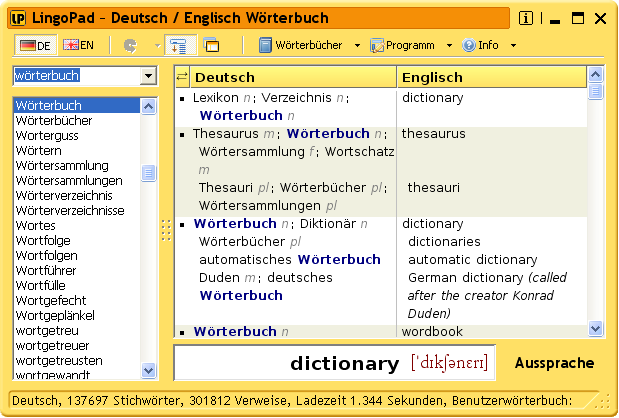Open the Wörterbücher menu

click(x=301, y=45)
